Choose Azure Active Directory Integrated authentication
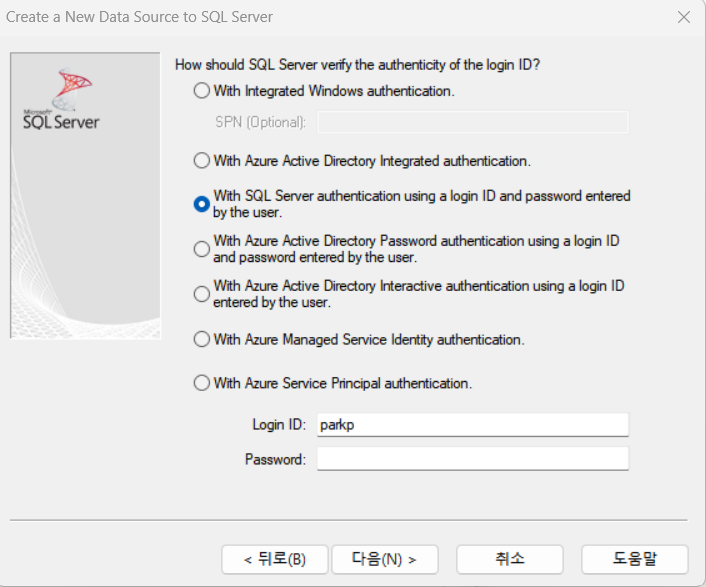The image size is (706, 587). pyautogui.click(x=202, y=160)
